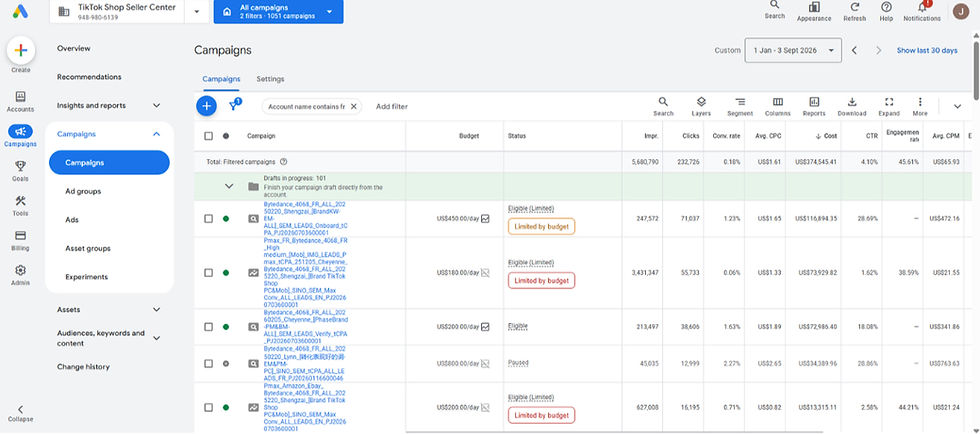Select the Campaigns tab
980x434 pixels.
(221, 79)
